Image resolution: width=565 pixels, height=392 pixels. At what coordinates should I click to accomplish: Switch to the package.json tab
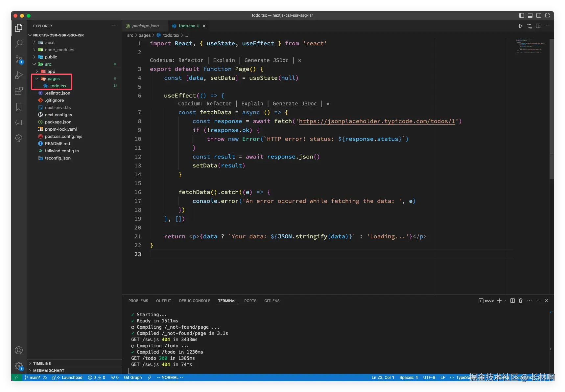click(145, 26)
